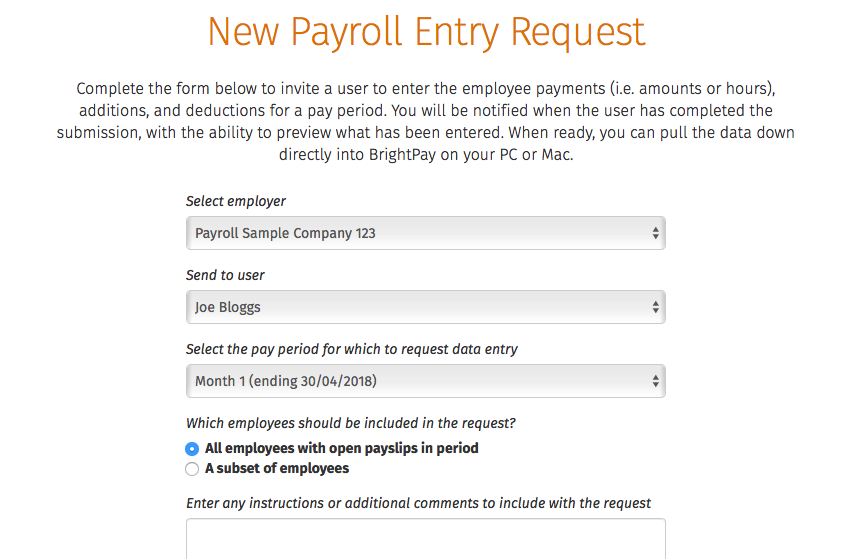Click the "Select the pay period" label

click(x=352, y=349)
